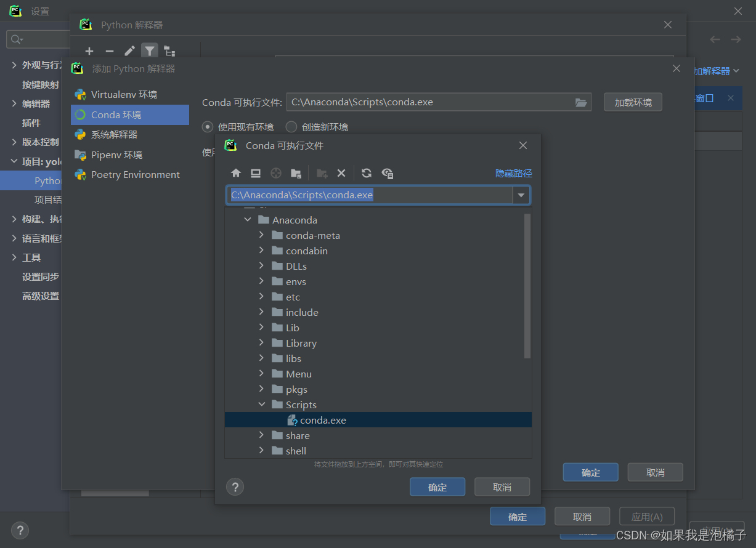Image resolution: width=756 pixels, height=548 pixels.
Task: Open help in Conda executable dialog
Action: pyautogui.click(x=235, y=487)
